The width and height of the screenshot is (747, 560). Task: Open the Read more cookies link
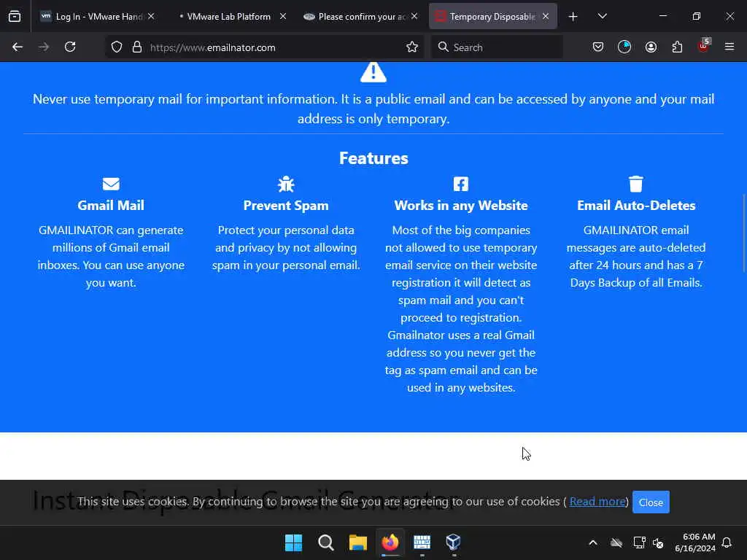click(597, 502)
